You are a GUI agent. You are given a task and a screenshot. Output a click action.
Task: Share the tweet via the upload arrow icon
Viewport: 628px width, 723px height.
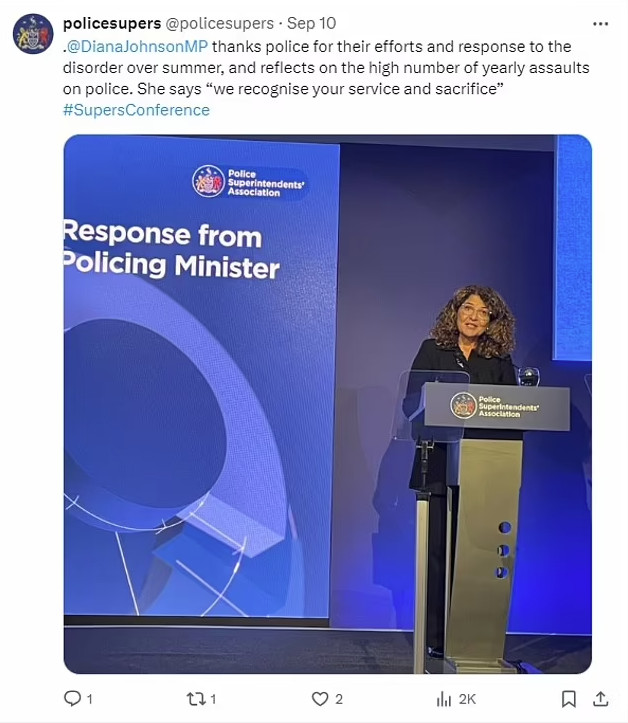pos(600,698)
